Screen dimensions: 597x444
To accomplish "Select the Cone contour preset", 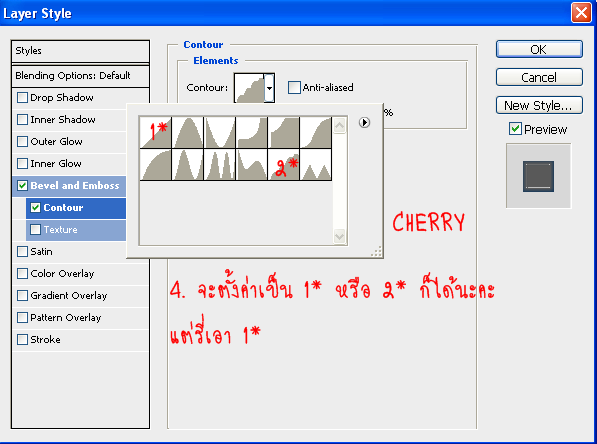I will (x=188, y=132).
